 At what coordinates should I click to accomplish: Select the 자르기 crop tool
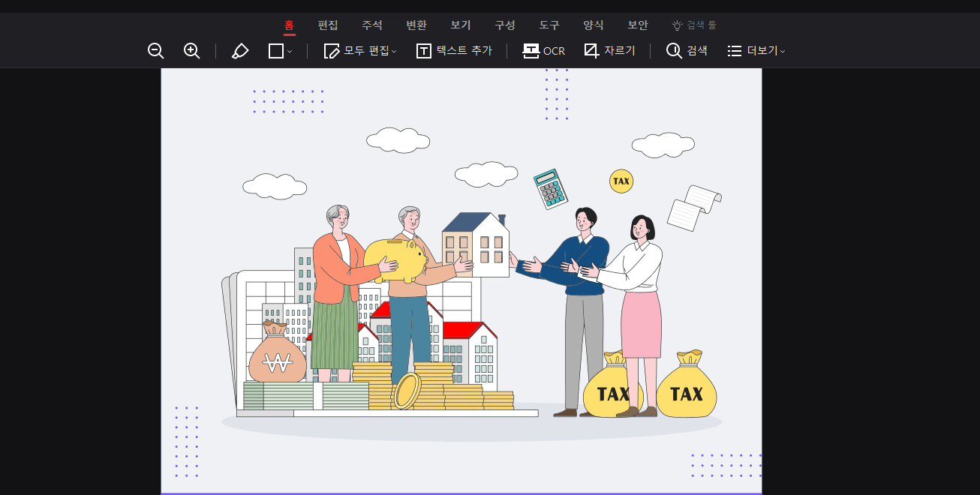pos(609,51)
